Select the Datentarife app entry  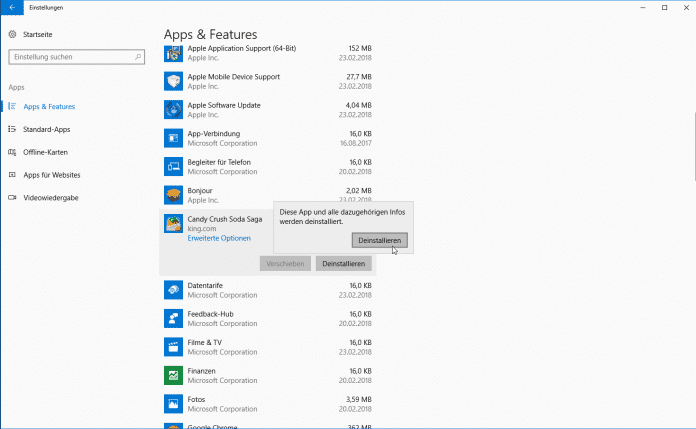[268, 289]
